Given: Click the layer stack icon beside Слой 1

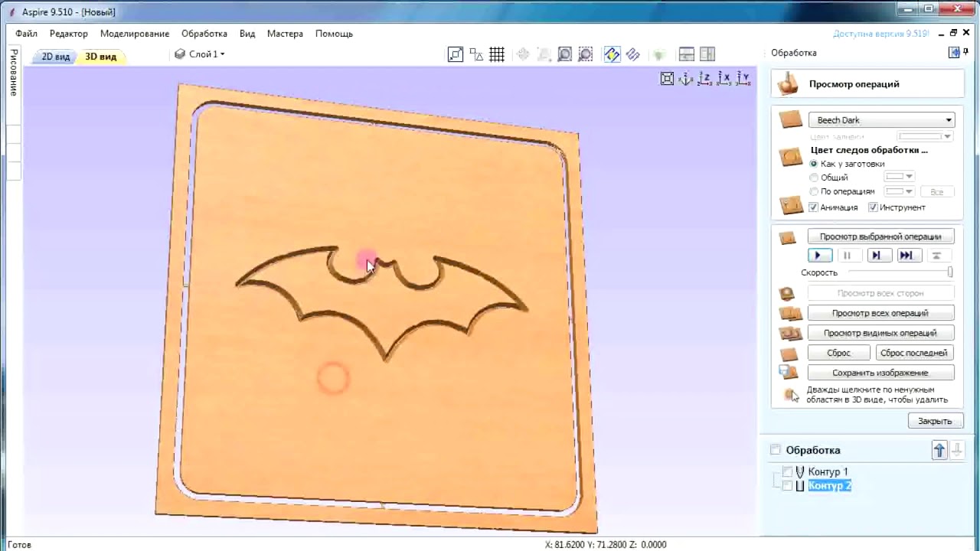Looking at the screenshot, I should point(180,54).
